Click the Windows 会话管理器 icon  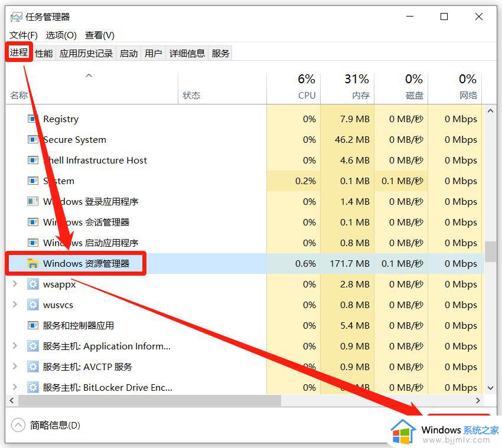pyautogui.click(x=33, y=222)
